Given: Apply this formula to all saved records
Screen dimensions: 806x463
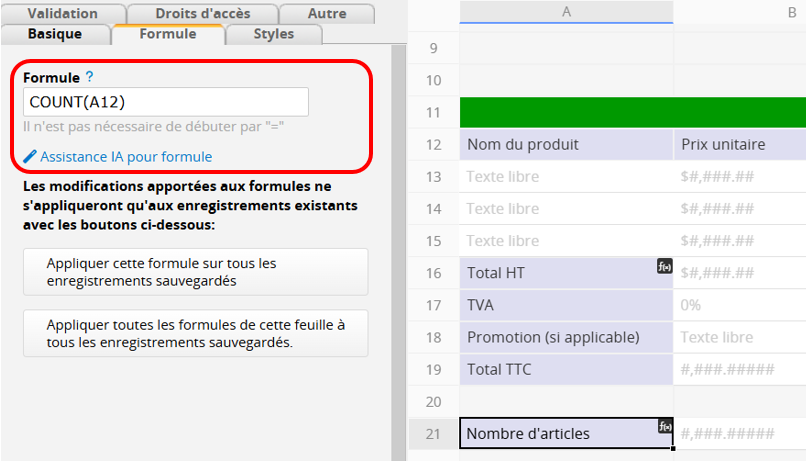Looking at the screenshot, I should point(195,272).
